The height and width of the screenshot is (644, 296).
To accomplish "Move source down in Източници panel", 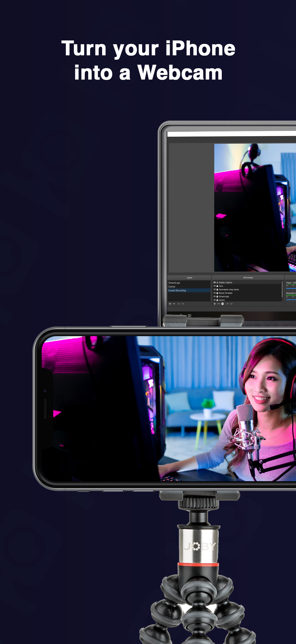I will click(231, 304).
